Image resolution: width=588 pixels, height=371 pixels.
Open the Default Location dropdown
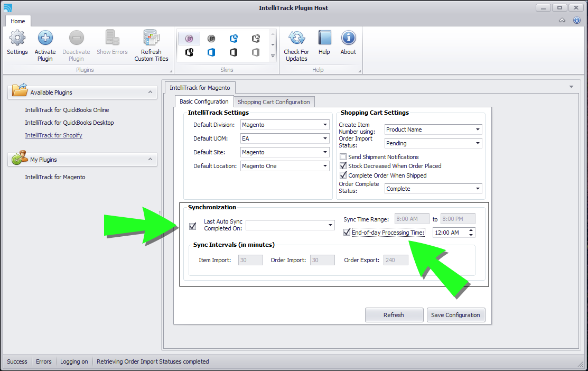pos(325,166)
